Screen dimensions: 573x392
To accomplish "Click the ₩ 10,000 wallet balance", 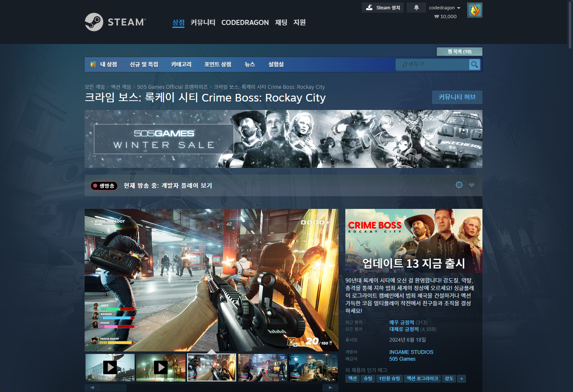I will coord(446,16).
